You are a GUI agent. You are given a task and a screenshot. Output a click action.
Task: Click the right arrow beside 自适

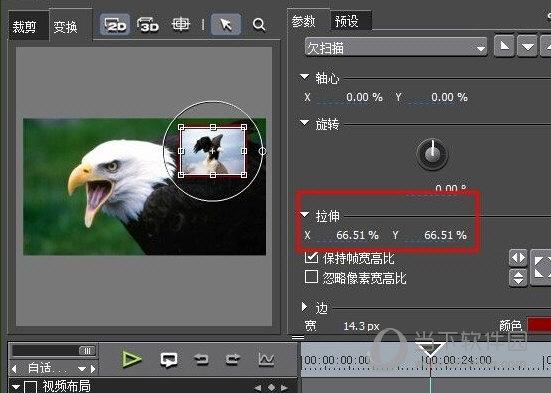pos(93,369)
